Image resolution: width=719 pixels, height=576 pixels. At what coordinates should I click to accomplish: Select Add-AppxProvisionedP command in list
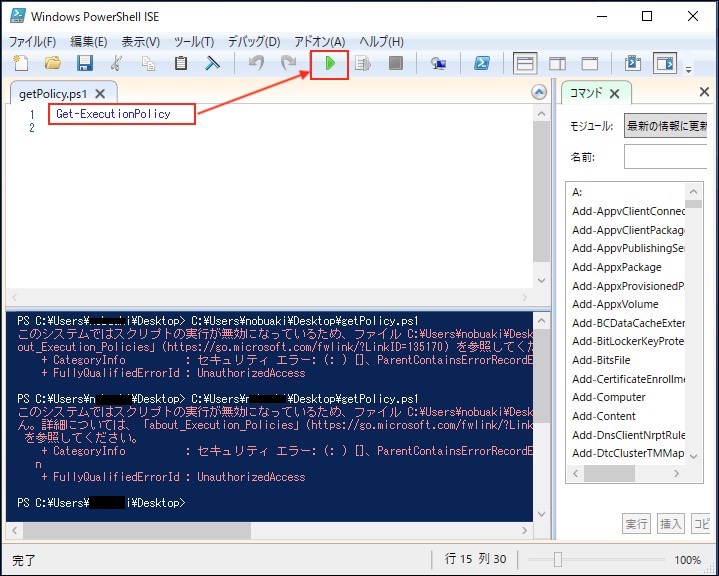(x=628, y=286)
